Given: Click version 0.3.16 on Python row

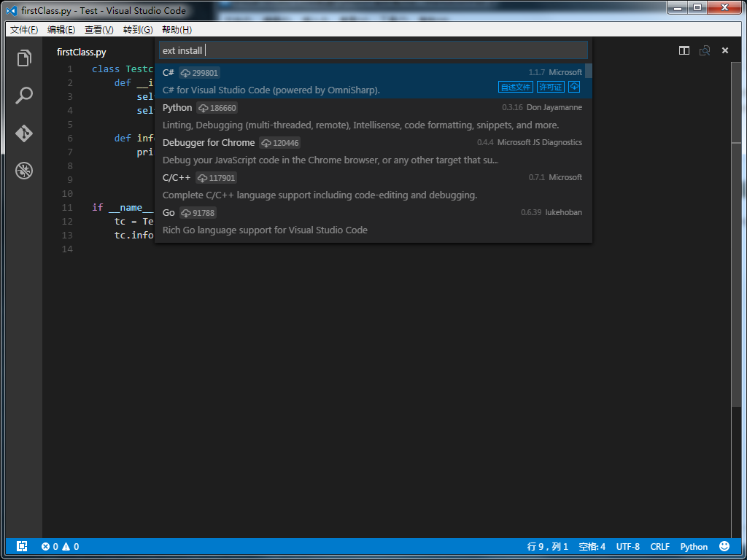Looking at the screenshot, I should [x=512, y=108].
